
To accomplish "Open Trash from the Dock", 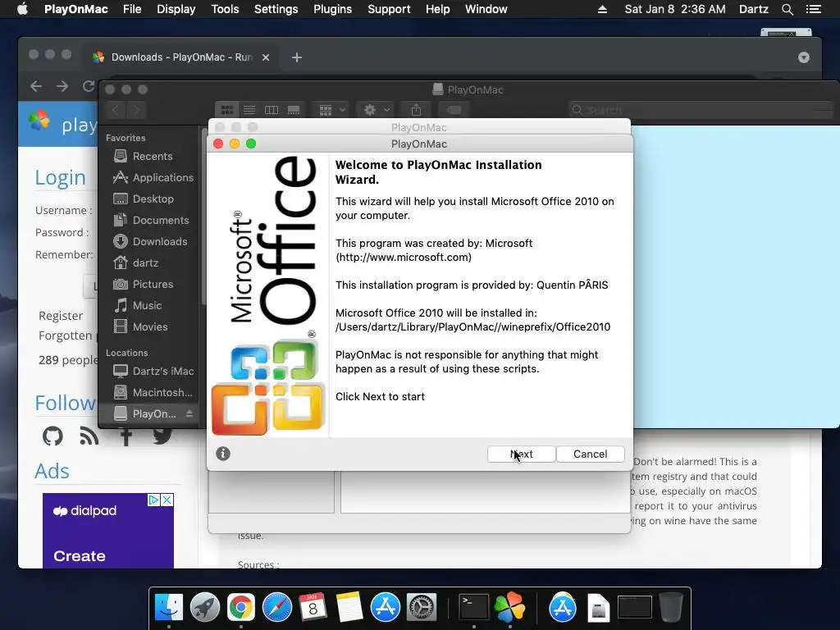I will point(671,608).
